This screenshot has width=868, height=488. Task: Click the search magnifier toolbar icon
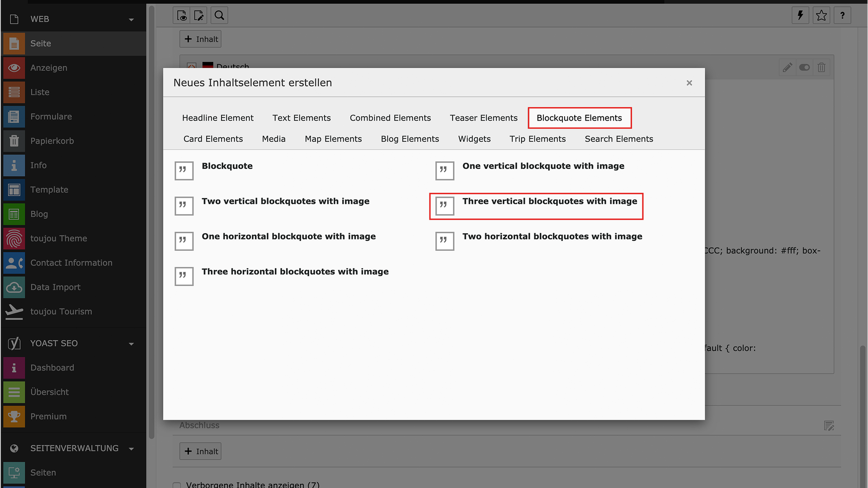(x=219, y=15)
